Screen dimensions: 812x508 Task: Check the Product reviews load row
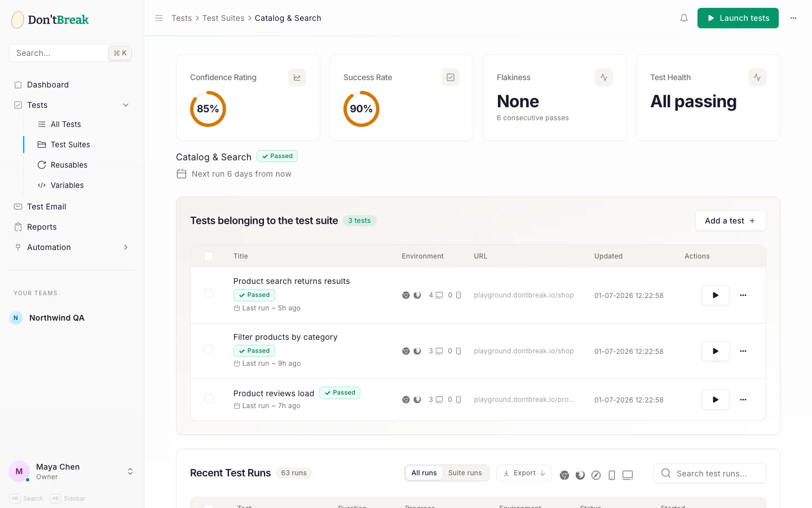pos(209,398)
